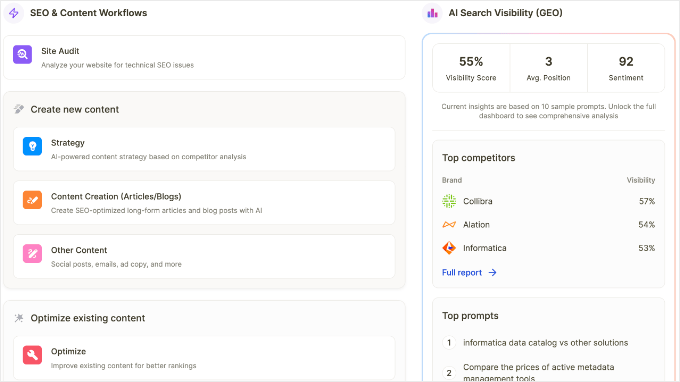Click the purple Site Audit magnifier icon

pyautogui.click(x=23, y=55)
